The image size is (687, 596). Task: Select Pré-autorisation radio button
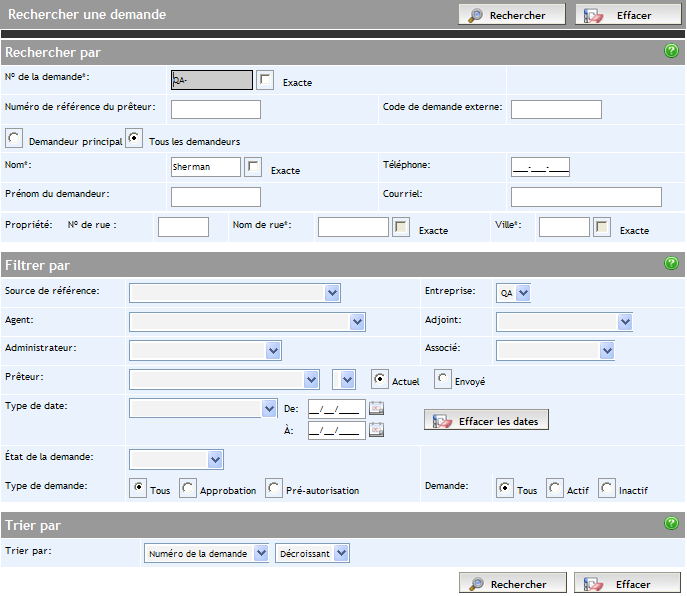click(x=274, y=488)
